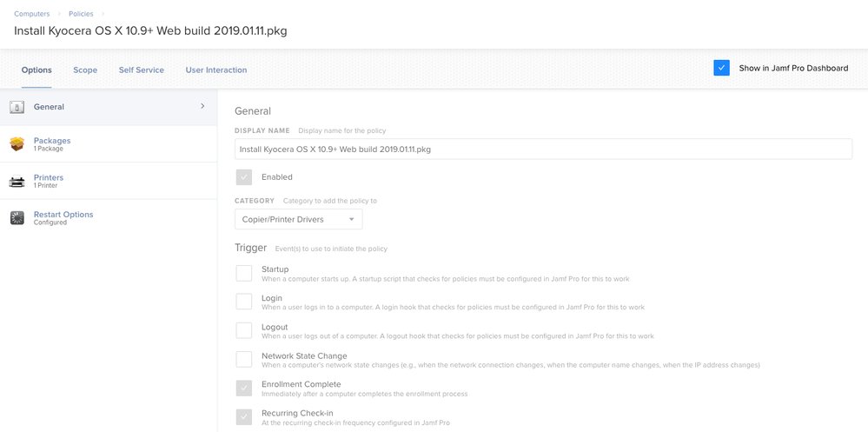Check the Login trigger option
Viewport: 868px width, 432px height.
(244, 302)
